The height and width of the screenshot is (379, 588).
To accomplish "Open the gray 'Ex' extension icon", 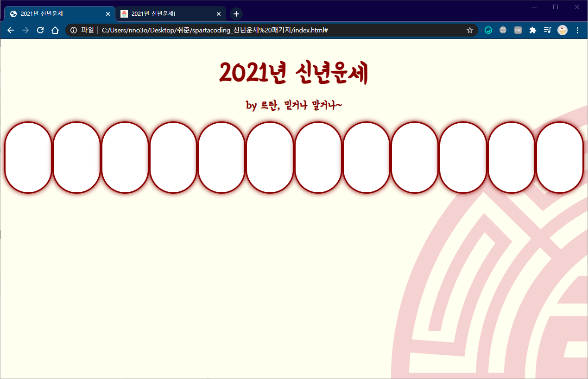I will pyautogui.click(x=518, y=30).
